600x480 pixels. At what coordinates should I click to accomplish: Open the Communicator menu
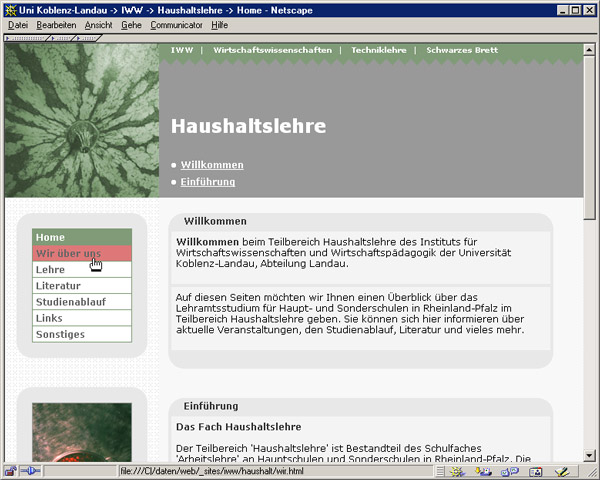[176, 24]
